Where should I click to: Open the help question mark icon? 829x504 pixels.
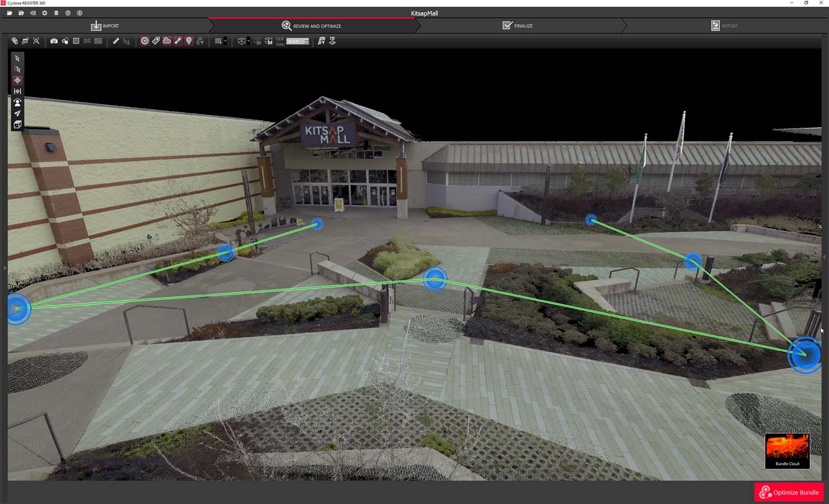click(x=68, y=13)
